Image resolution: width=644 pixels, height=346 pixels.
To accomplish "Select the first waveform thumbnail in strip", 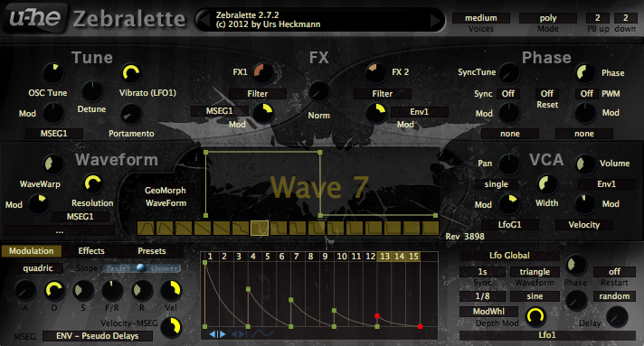I will coord(146,228).
